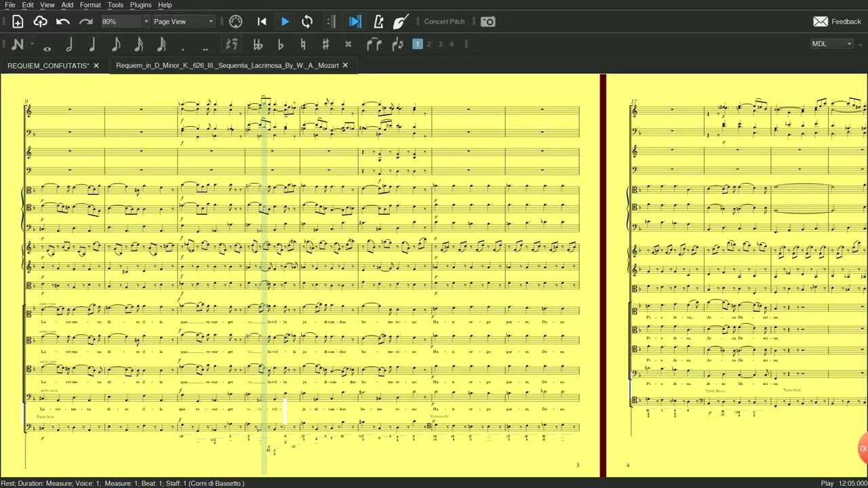Rewind playback to the start
This screenshot has width=868, height=488.
[x=262, y=22]
